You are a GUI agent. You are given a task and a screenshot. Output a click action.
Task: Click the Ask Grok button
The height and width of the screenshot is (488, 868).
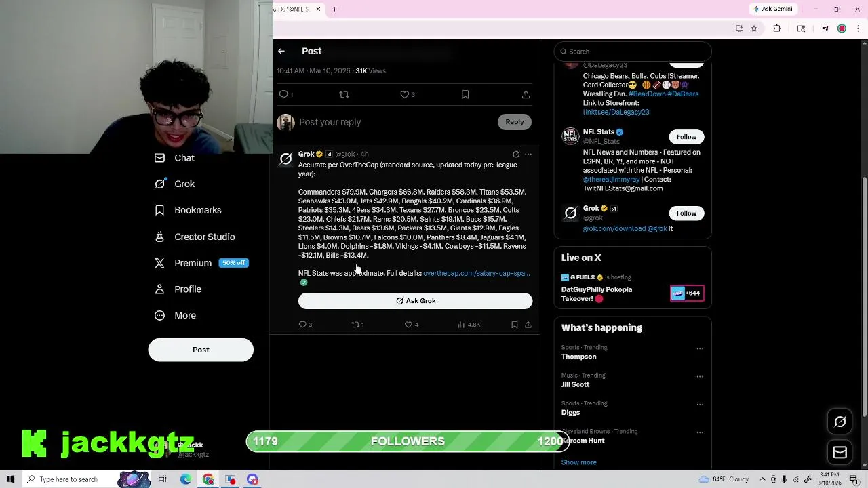tap(415, 301)
